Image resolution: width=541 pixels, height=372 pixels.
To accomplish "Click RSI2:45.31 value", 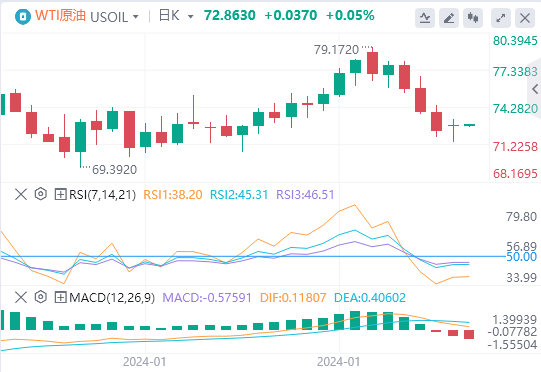I will (239, 195).
